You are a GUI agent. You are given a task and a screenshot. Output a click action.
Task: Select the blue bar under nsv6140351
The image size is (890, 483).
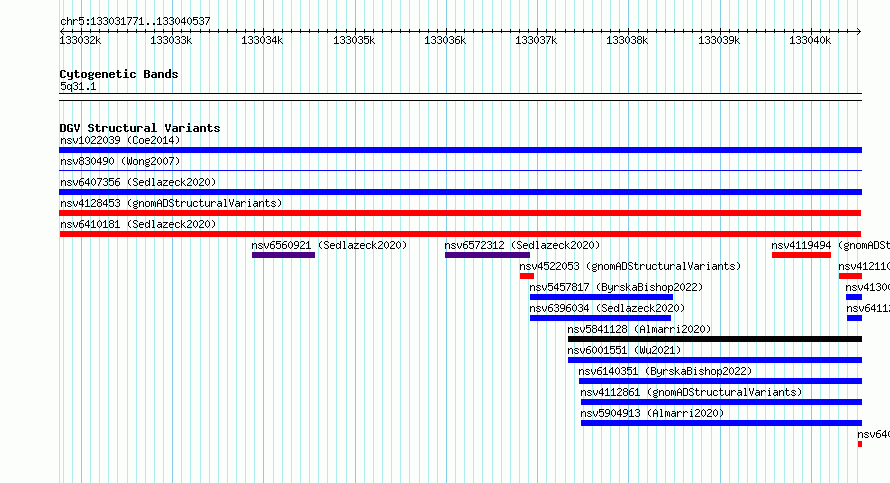pos(720,381)
